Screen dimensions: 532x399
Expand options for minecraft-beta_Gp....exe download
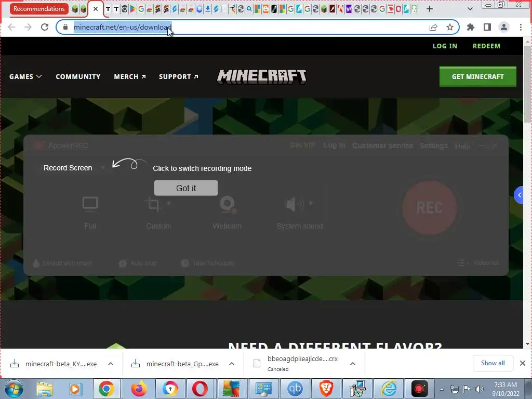(x=232, y=364)
